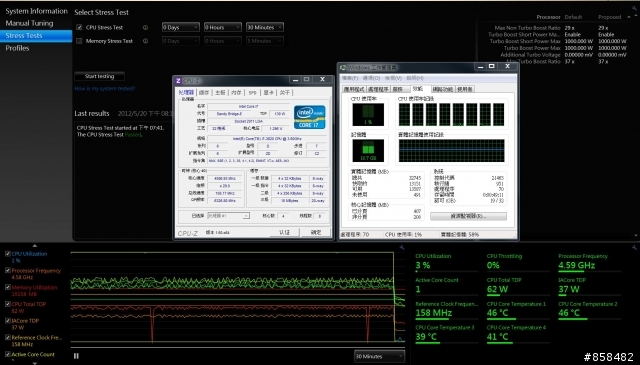The image size is (640, 365).
Task: Open the CPU test 0 Days dropdown
Action: pyautogui.click(x=180, y=27)
